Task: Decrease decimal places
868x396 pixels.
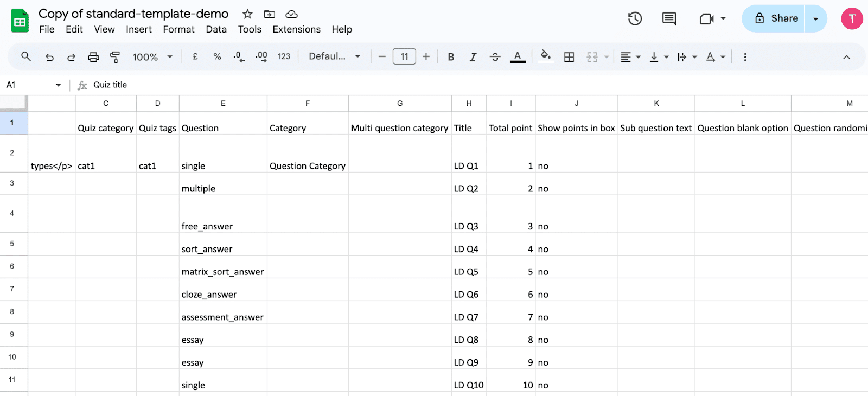Action: point(239,56)
